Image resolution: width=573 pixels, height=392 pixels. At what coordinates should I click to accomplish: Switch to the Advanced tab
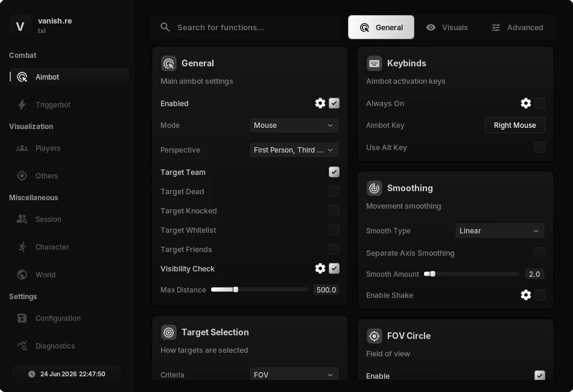[518, 27]
